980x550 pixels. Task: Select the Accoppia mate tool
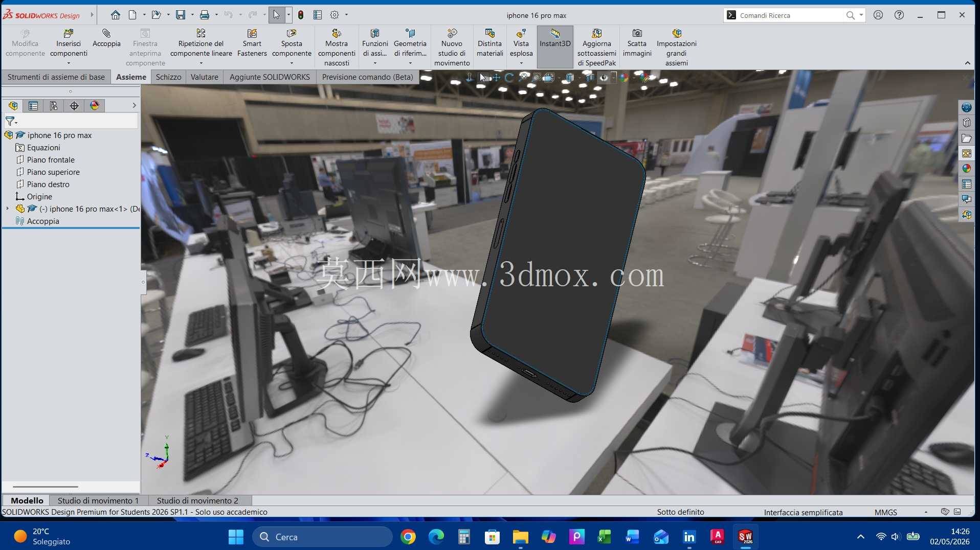pos(106,39)
